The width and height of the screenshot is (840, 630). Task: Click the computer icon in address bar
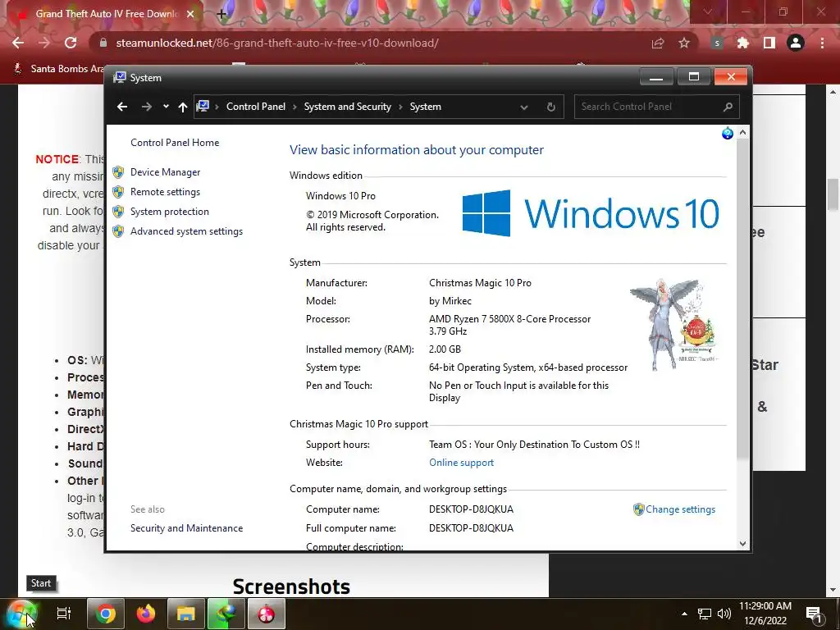click(203, 106)
